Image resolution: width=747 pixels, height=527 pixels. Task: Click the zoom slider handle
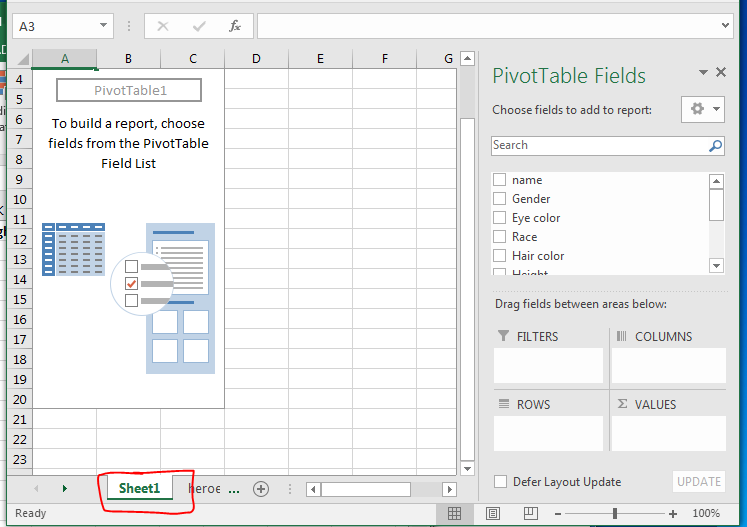[614, 513]
